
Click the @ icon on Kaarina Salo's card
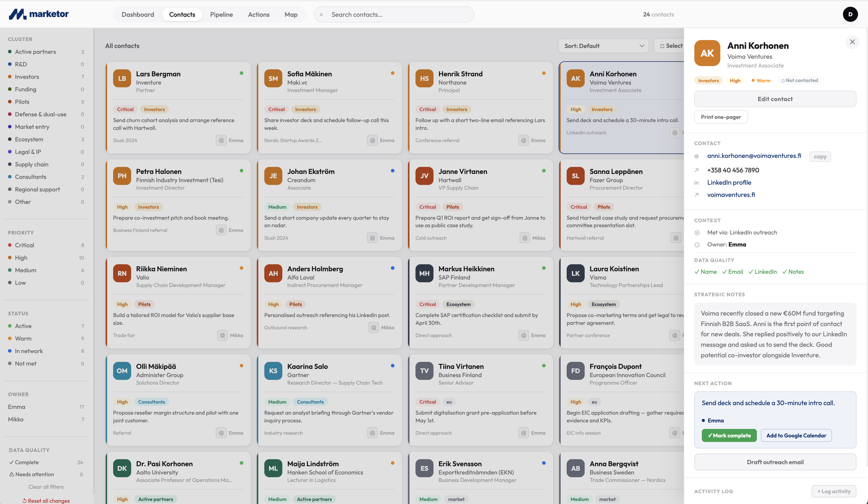pyautogui.click(x=373, y=433)
